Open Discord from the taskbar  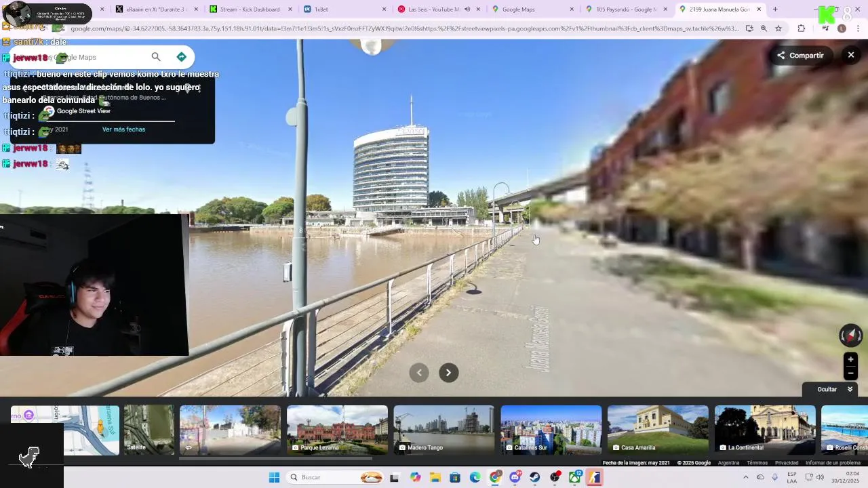click(515, 477)
